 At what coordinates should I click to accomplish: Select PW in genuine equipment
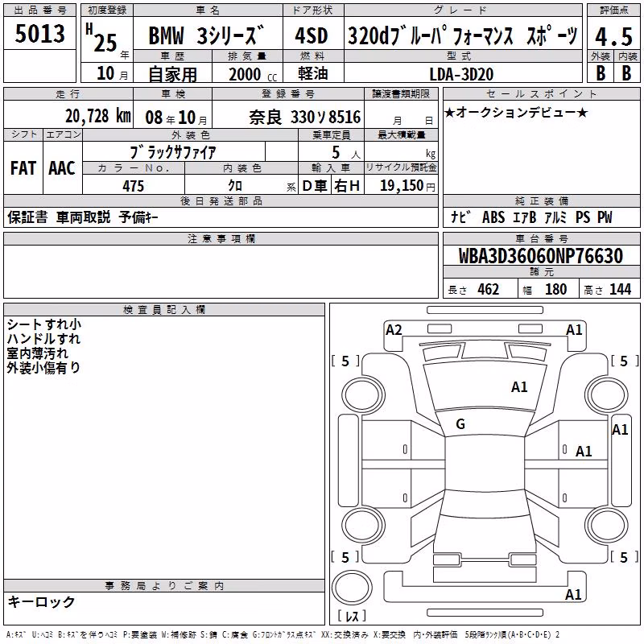coord(605,217)
